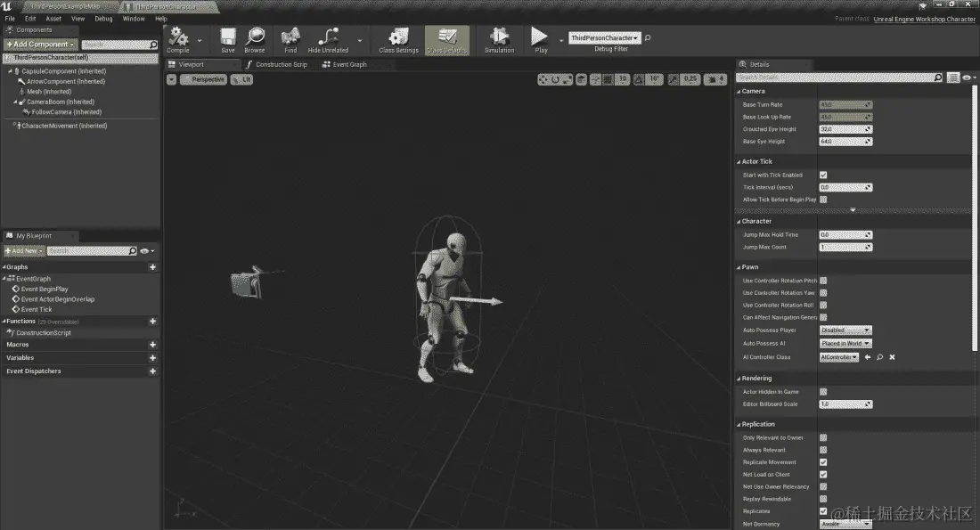Toggle Allow Tick Before Begin Play checkbox
Viewport: 980px width, 530px height.
[823, 200]
